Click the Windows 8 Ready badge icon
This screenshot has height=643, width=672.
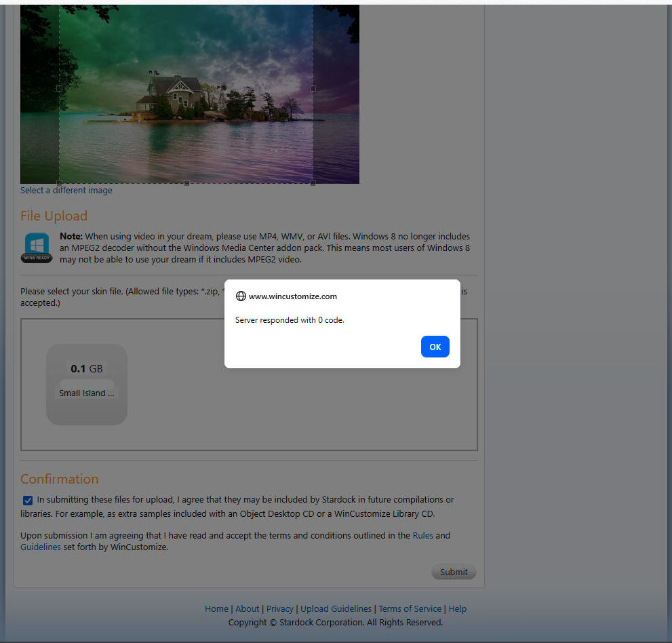(x=36, y=248)
